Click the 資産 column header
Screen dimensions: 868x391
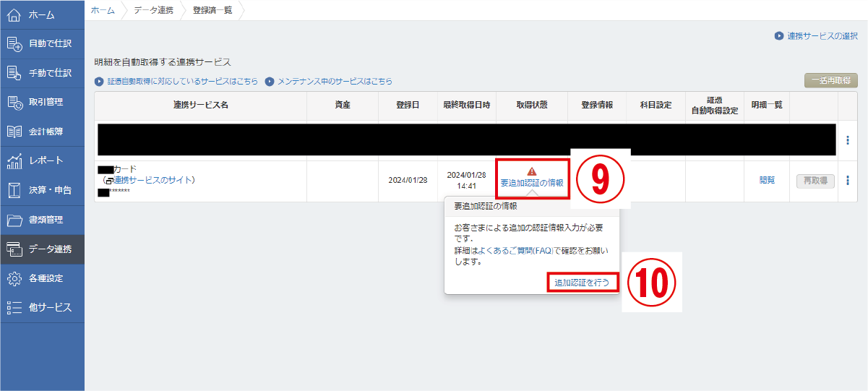(343, 106)
